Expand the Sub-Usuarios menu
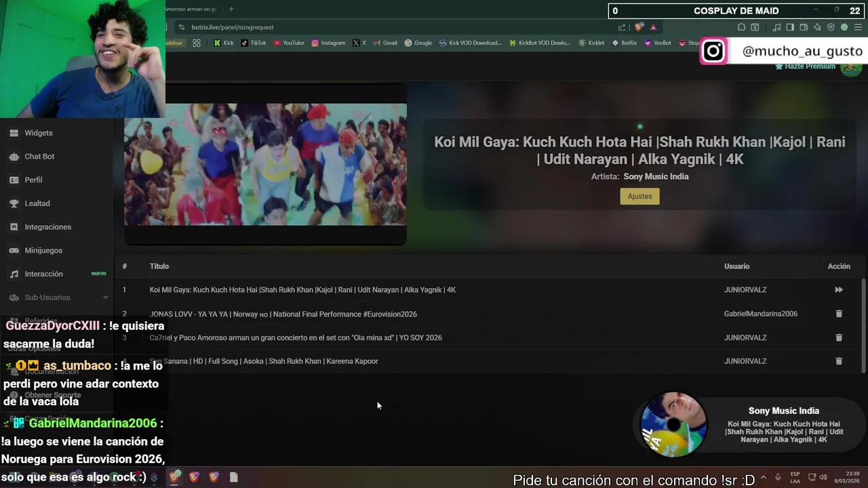The image size is (868, 488). click(58, 298)
